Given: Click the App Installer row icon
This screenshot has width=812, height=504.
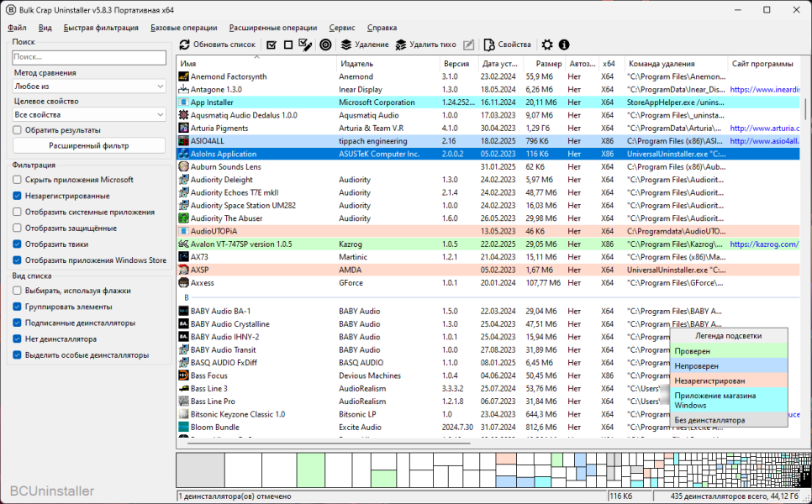Looking at the screenshot, I should coord(183,102).
